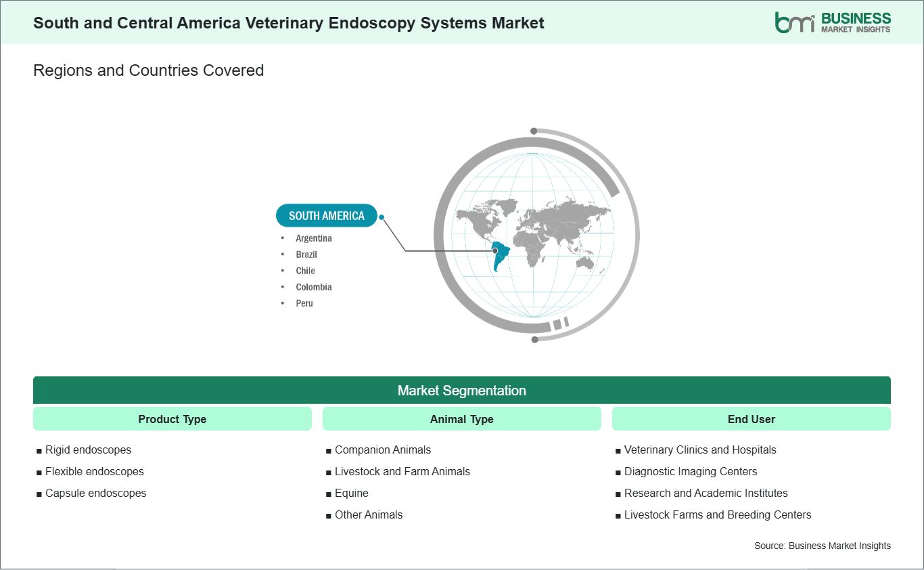Click Veterinary Clinics and Hospitals entry
924x570 pixels.
point(696,450)
